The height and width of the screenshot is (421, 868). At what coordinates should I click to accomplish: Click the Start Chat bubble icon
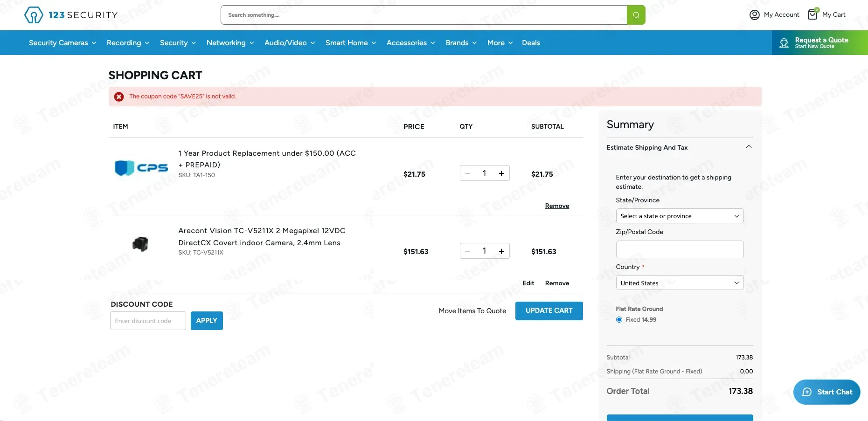[x=807, y=392]
